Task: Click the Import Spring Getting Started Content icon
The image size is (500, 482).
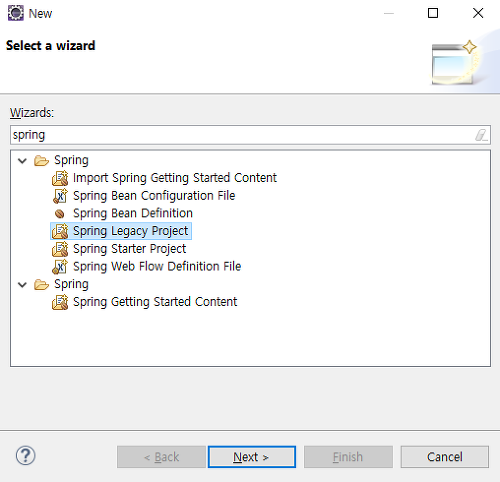Action: [60, 178]
